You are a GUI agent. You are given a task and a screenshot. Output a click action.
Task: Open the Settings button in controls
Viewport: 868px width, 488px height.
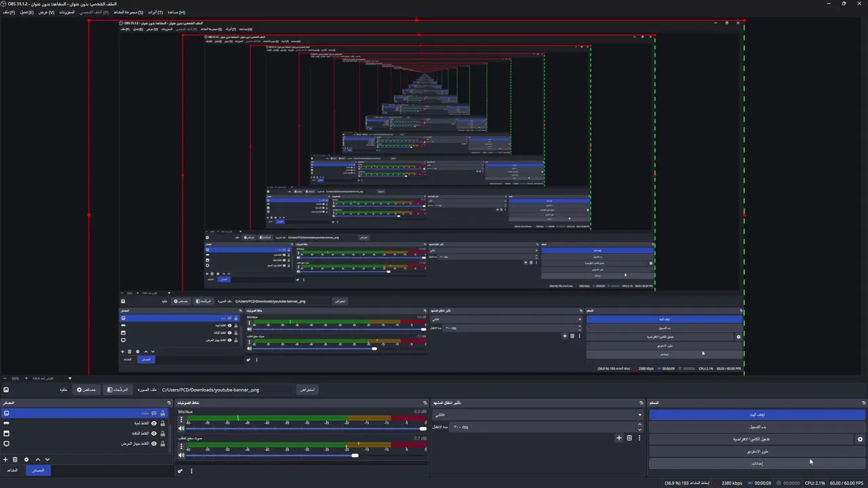click(x=757, y=464)
